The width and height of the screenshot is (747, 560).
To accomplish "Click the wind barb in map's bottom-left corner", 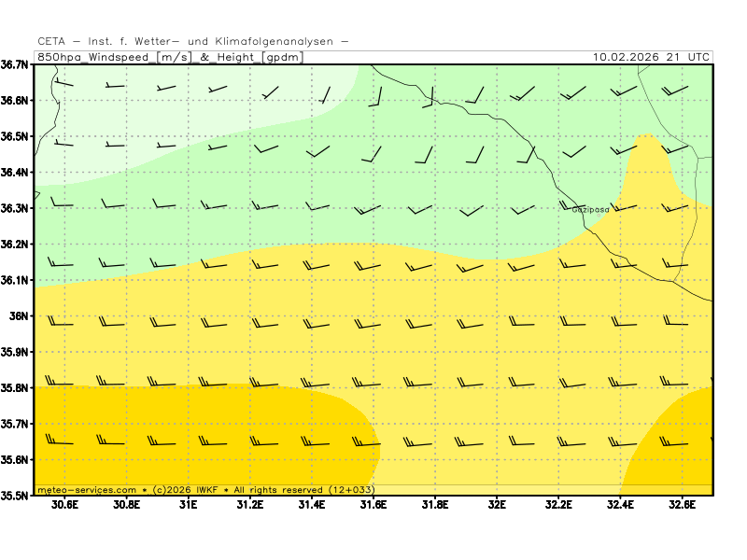I will click(59, 441).
